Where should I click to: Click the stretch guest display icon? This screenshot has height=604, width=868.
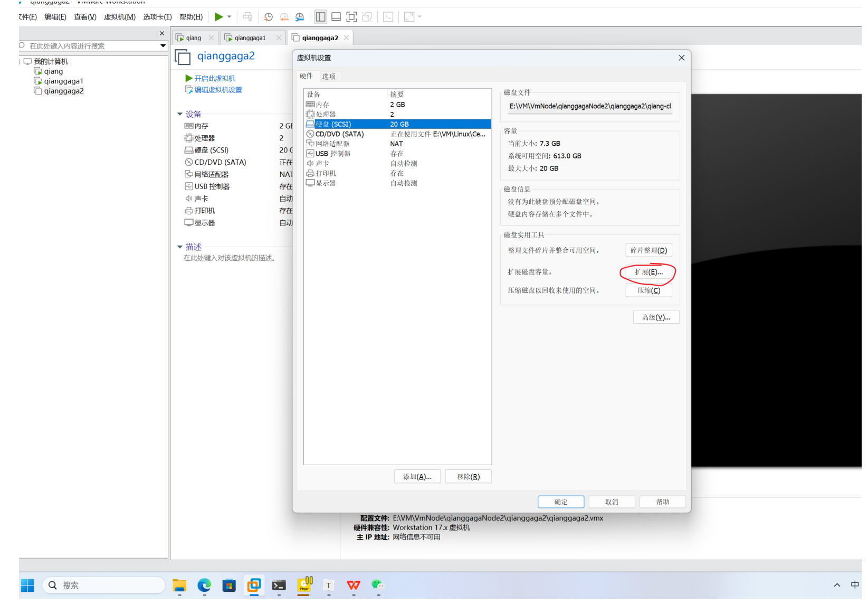[409, 17]
